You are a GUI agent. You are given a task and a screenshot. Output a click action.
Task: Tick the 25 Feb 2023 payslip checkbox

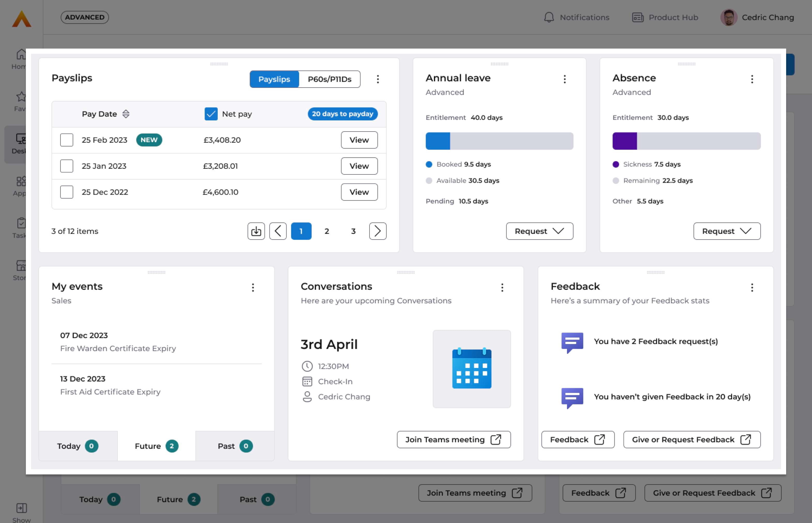click(x=67, y=140)
